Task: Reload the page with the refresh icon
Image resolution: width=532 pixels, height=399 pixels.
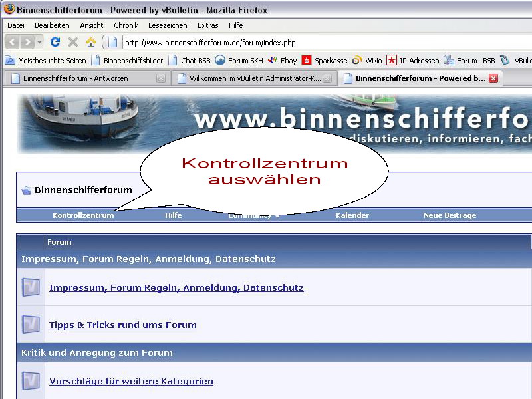Action: [x=55, y=42]
